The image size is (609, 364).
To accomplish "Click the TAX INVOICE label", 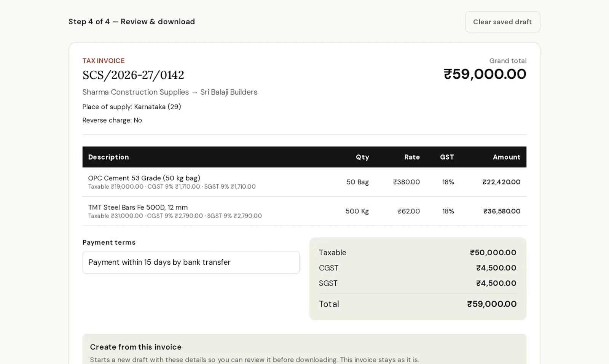I will coord(104,61).
